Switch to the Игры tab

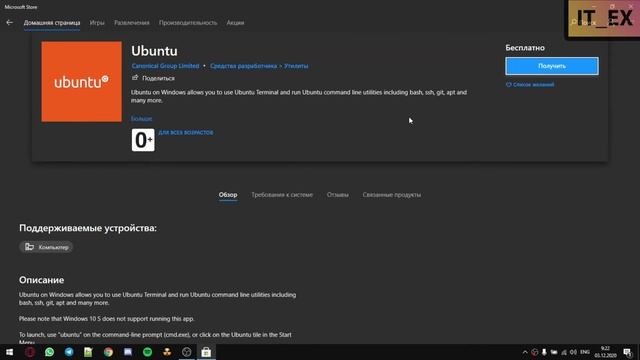[x=97, y=23]
